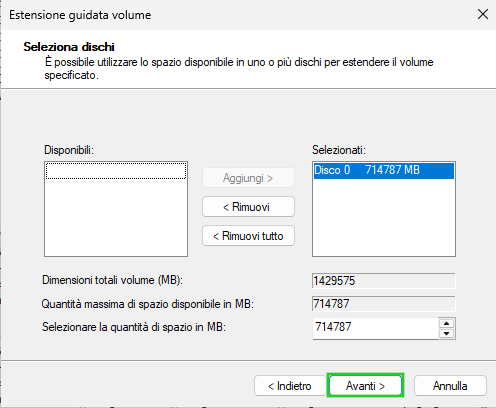This screenshot has width=496, height=408.
Task: Select Disco 0 714787 MB entry
Action: click(384, 170)
